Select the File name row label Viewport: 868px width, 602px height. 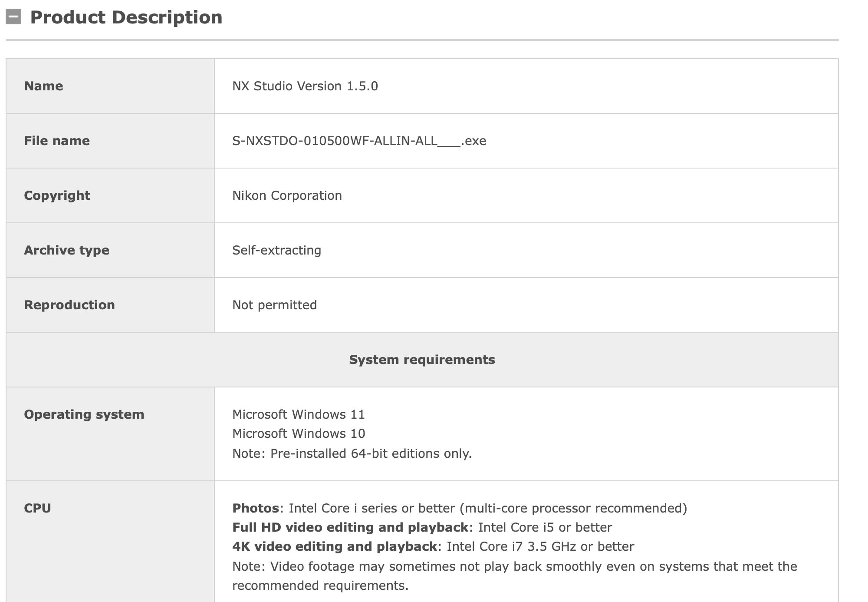click(x=57, y=141)
